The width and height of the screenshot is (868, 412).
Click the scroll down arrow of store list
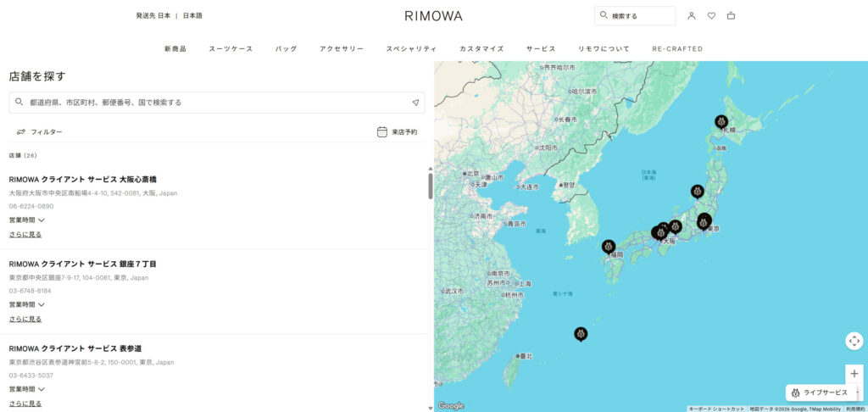point(431,408)
